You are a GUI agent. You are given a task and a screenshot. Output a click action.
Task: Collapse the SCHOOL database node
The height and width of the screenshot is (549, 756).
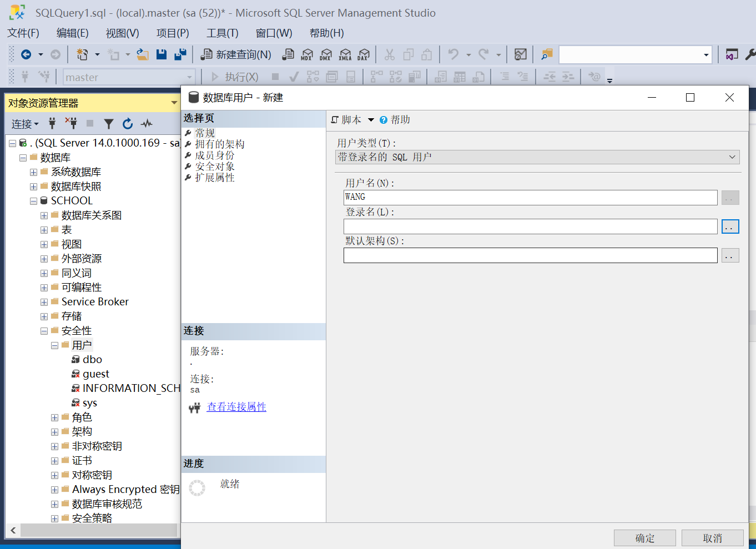coord(33,201)
